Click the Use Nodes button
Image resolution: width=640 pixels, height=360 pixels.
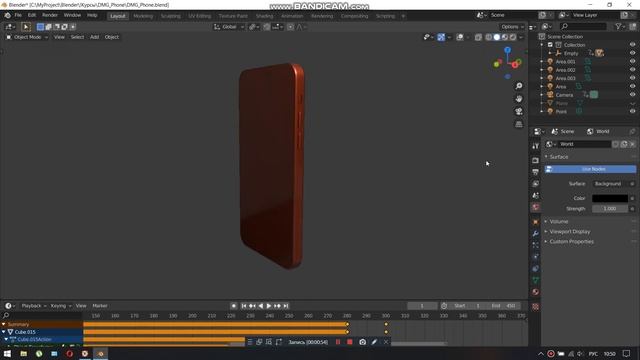(590, 169)
